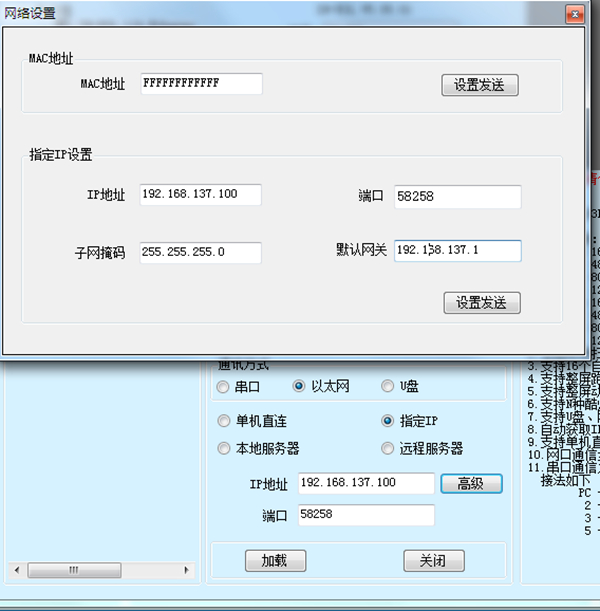Select 单机直连 connection mode
The height and width of the screenshot is (611, 600).
tap(224, 421)
